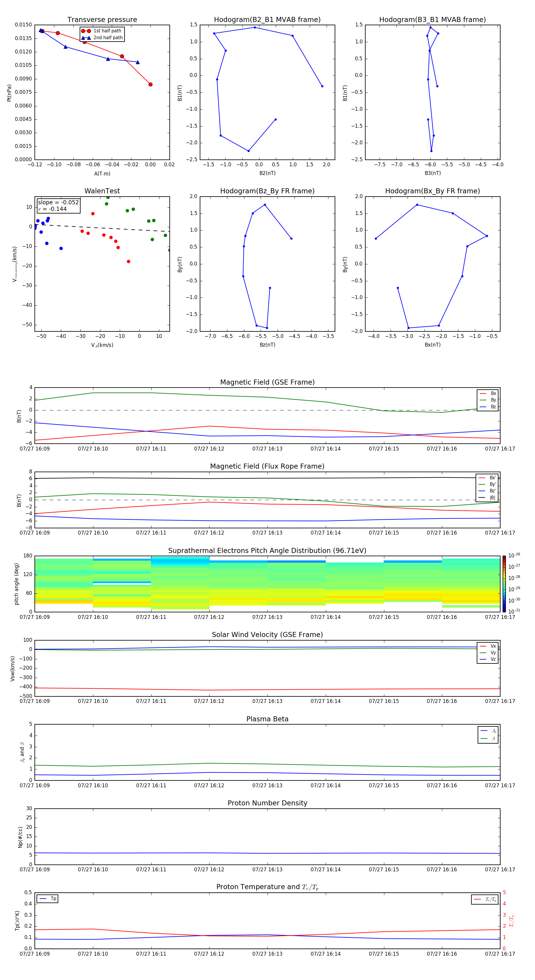Click the 'Hodogram(Bx_By FR frame)' title
Image resolution: width=535 pixels, height=980 pixels.
click(x=432, y=191)
